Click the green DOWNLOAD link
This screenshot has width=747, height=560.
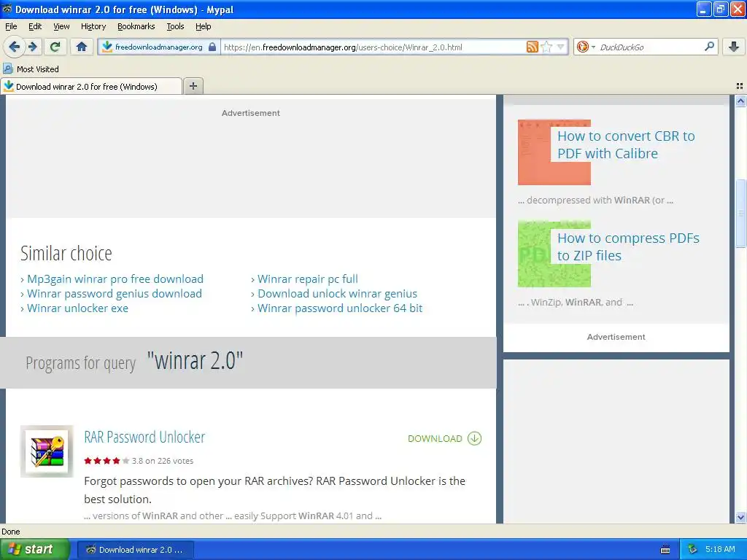[x=435, y=438]
